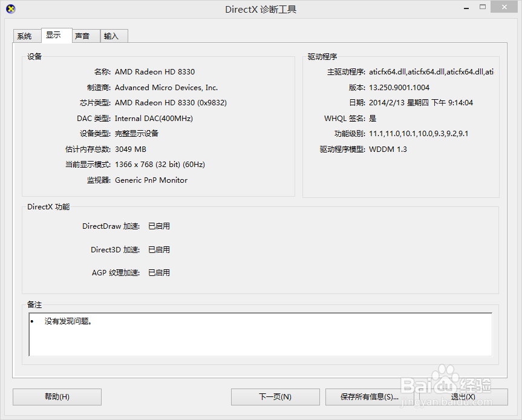Close the DirectX diagnostic window
Image resolution: width=522 pixels, height=420 pixels.
point(504,7)
